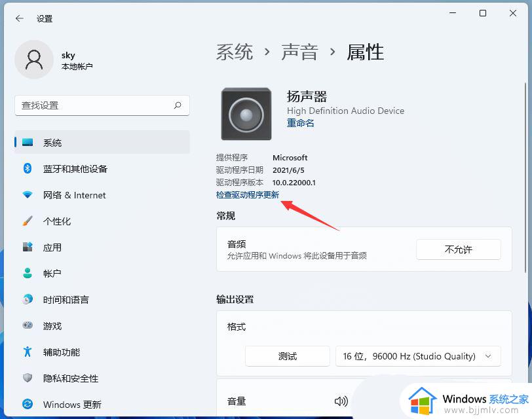Screen dimensions: 532x419
Task: Open the 16 位, 96000 Hz format dropdown
Action: [x=418, y=356]
